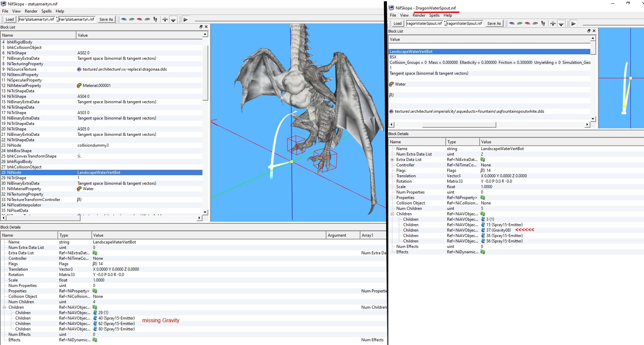
Task: Collapse the Children array in DragonWaterSpout Block Details
Action: (392, 214)
